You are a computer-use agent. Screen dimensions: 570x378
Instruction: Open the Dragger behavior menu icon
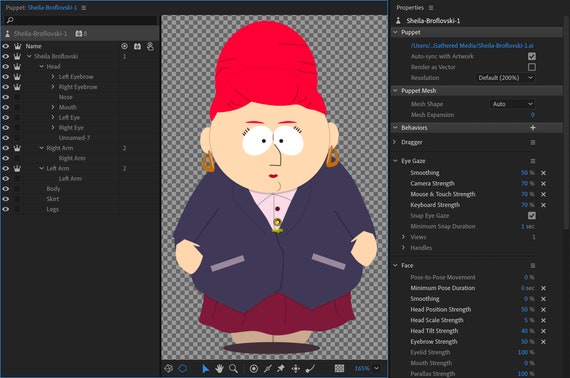pyautogui.click(x=533, y=142)
